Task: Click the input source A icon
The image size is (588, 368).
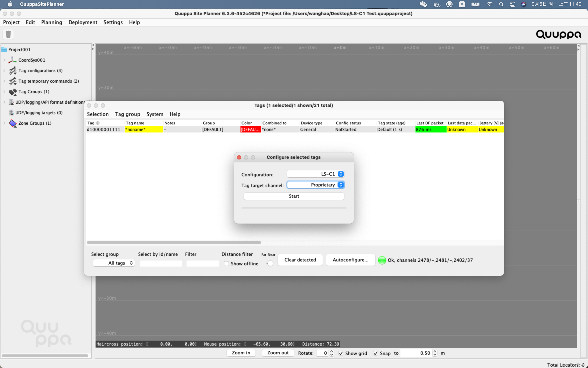Action: [462, 4]
